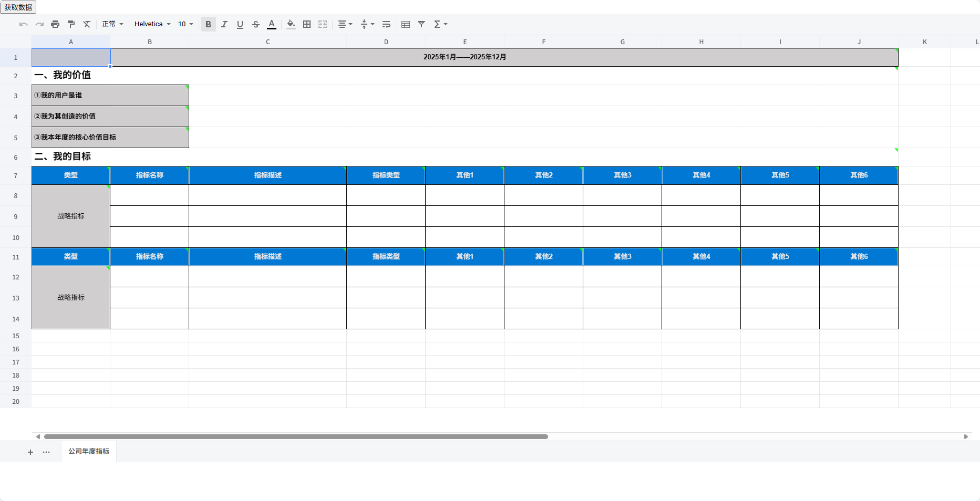Clear formatting with the clear format icon
980x501 pixels.
click(87, 24)
